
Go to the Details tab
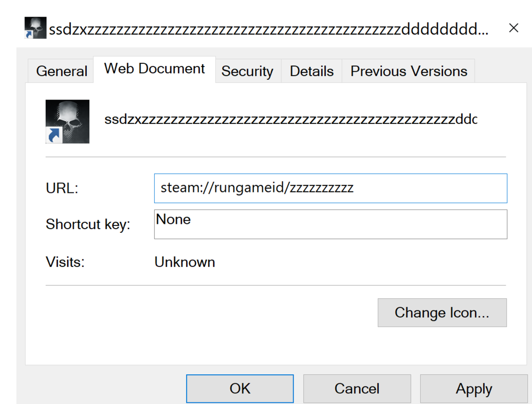[x=312, y=71]
